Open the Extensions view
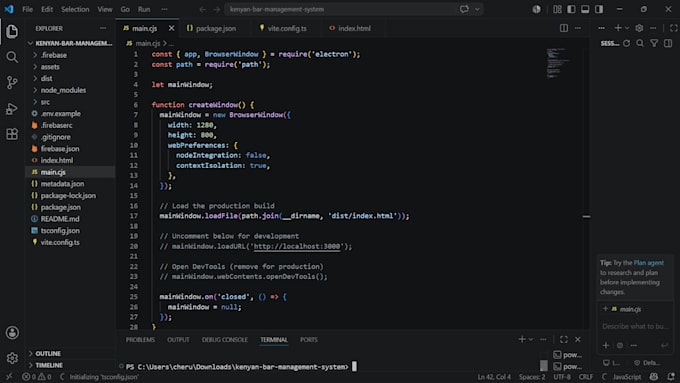This screenshot has height=383, width=680. coord(12,134)
